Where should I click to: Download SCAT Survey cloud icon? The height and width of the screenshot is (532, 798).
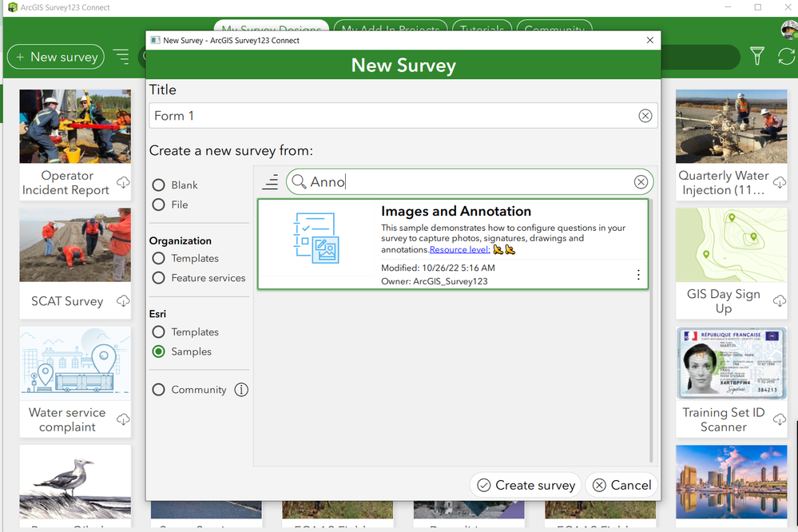pyautogui.click(x=123, y=301)
